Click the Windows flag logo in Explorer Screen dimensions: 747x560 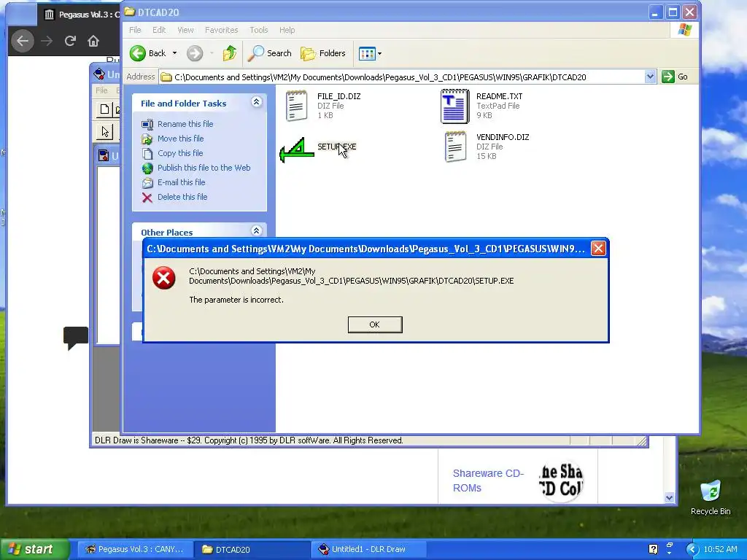pyautogui.click(x=684, y=30)
